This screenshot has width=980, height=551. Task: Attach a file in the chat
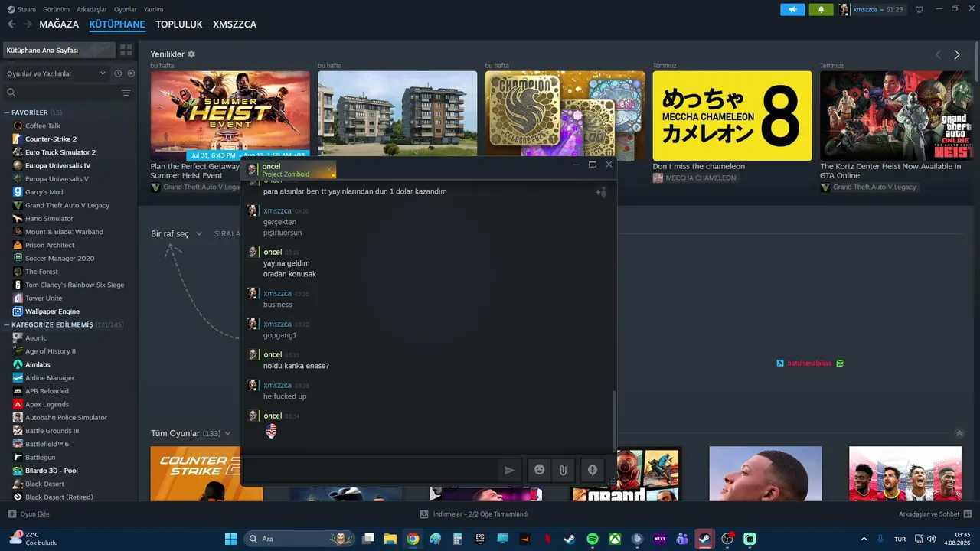(563, 470)
